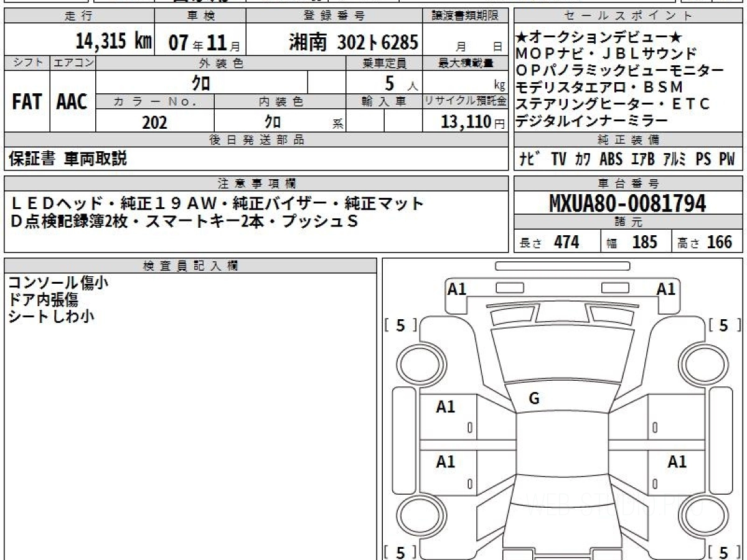Click the height value 166
This screenshot has height=560, width=747.
[x=719, y=242]
